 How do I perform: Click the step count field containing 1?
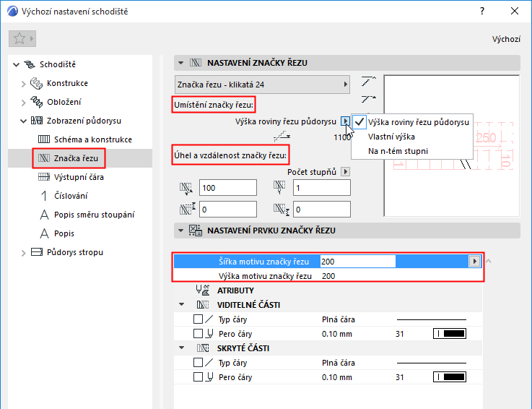click(322, 188)
